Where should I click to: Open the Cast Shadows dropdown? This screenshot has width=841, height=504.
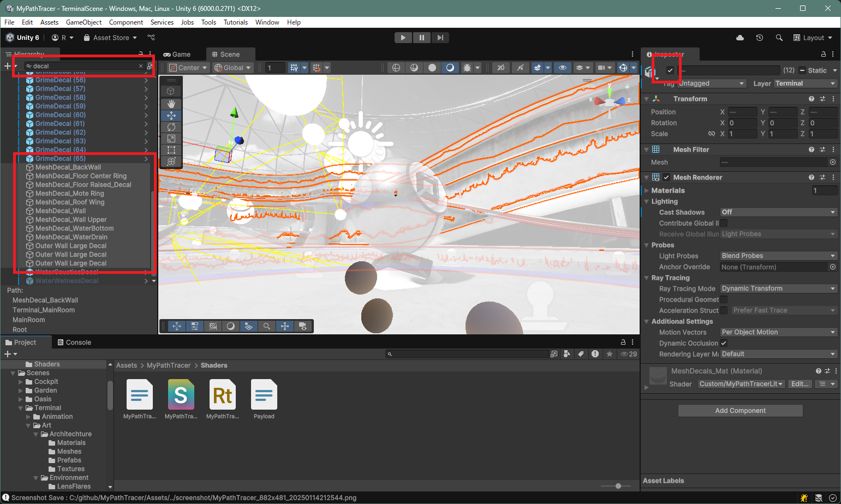778,212
